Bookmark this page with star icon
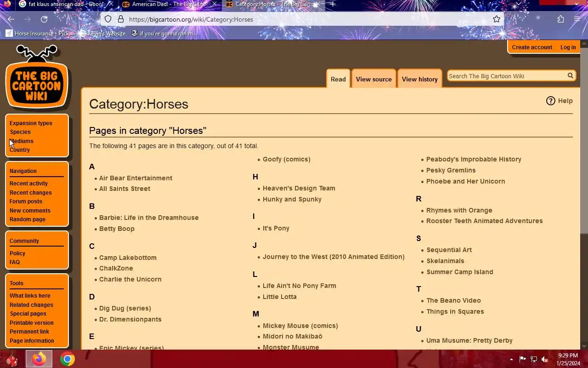The height and width of the screenshot is (368, 588). tap(497, 19)
